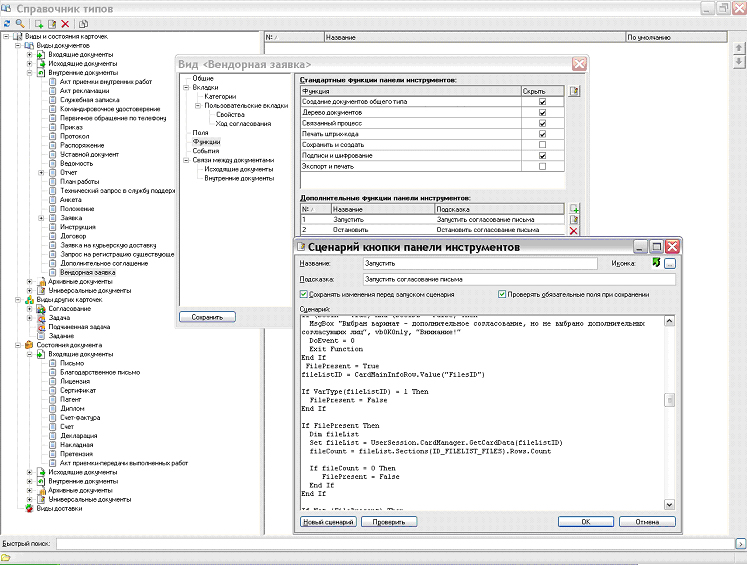This screenshot has height=565, width=747.
Task: Uncheck hide for 'Дерево документов'
Action: [542, 112]
